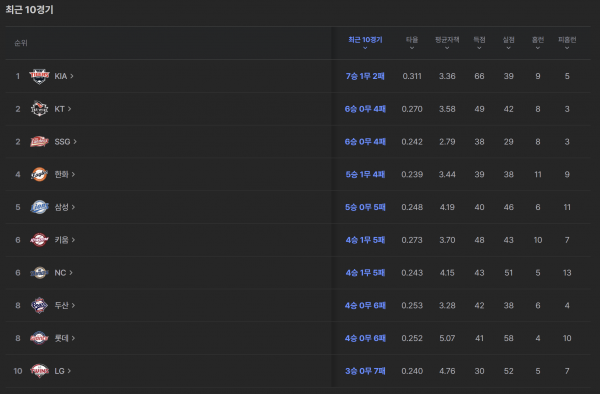Open the 롯데 Giants team logo
Viewport: 600px width, 394px height.
39,338
